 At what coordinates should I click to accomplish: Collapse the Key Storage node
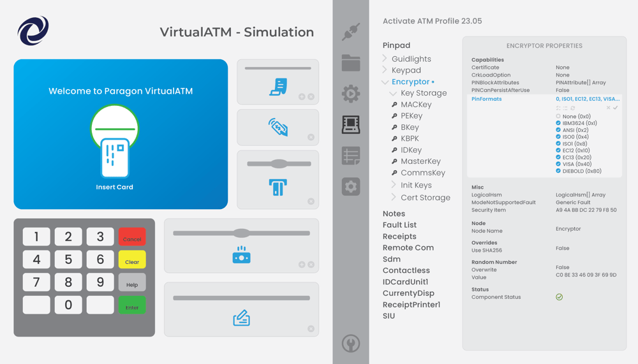[x=393, y=94]
